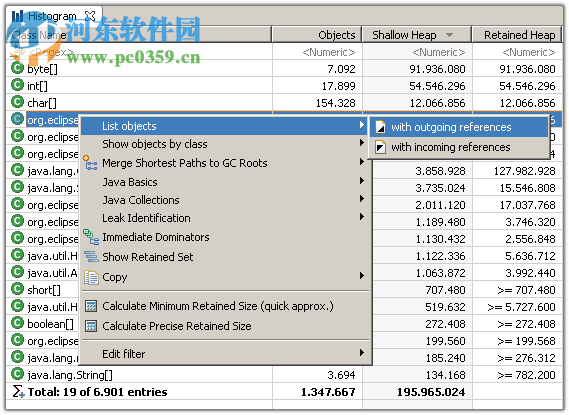Choose Merge Shortest Paths to GC Roots
This screenshot has width=569, height=415.
[x=225, y=163]
